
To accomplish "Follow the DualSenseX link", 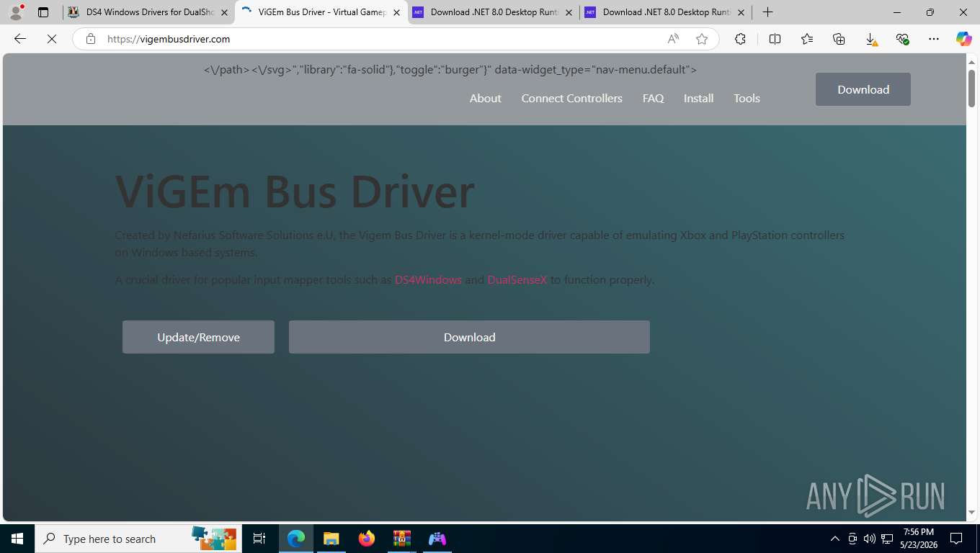I will coord(517,279).
